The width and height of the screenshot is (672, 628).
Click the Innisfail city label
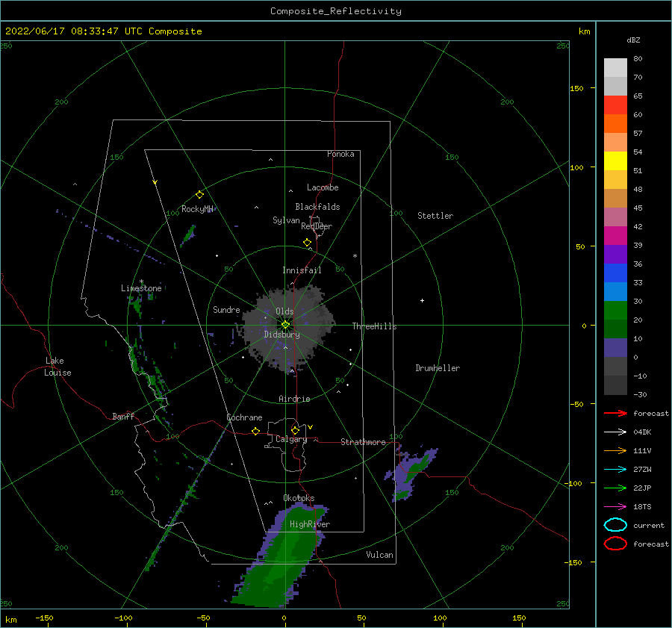[x=302, y=270]
